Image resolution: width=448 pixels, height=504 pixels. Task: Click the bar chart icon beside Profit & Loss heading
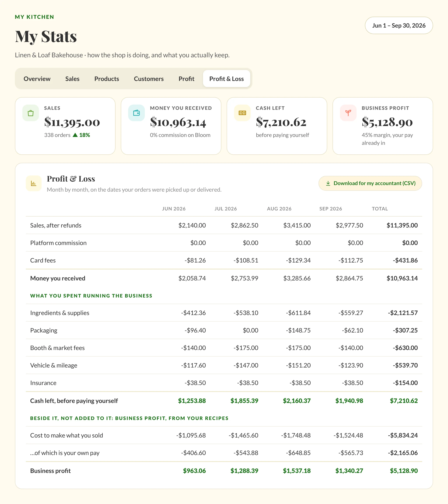coord(33,184)
